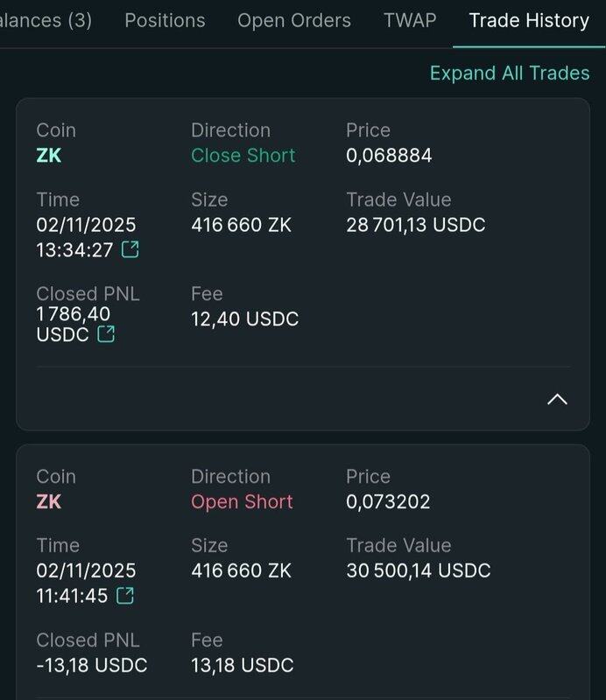The width and height of the screenshot is (606, 700).
Task: Select the 0,068884 price value
Action: (x=389, y=156)
